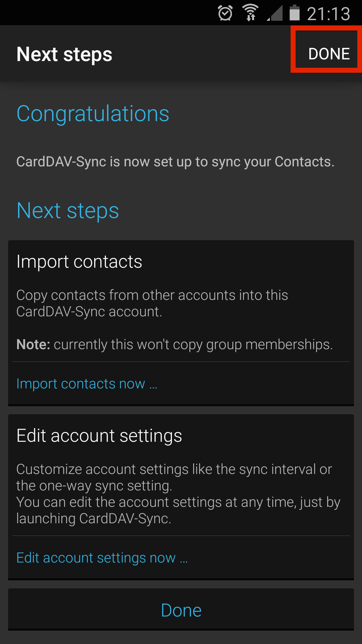362x644 pixels.
Task: Tap the cellular signal status icon
Action: [x=275, y=13]
